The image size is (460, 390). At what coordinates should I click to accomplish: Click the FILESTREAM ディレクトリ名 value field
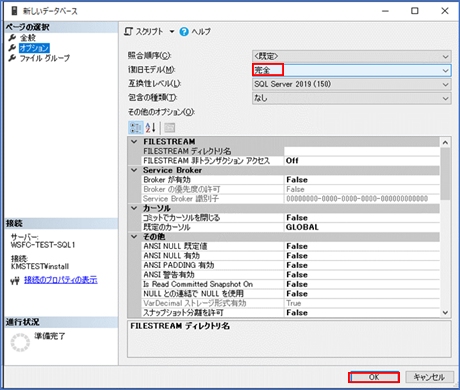click(362, 151)
